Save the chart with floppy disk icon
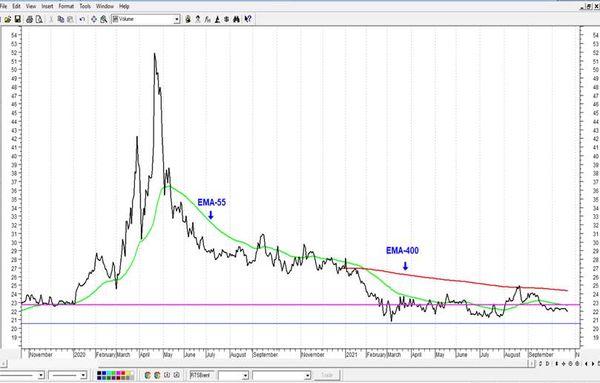 [x=18, y=19]
